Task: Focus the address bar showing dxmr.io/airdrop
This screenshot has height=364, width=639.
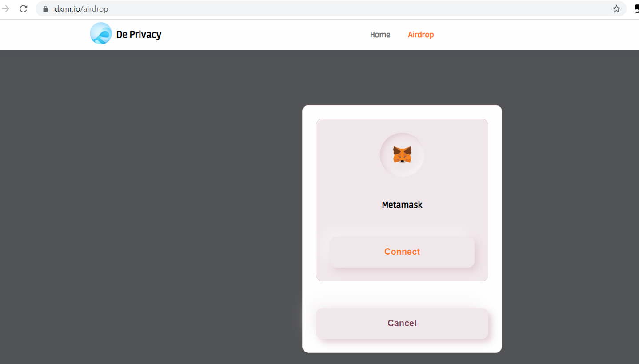Action: [331, 9]
